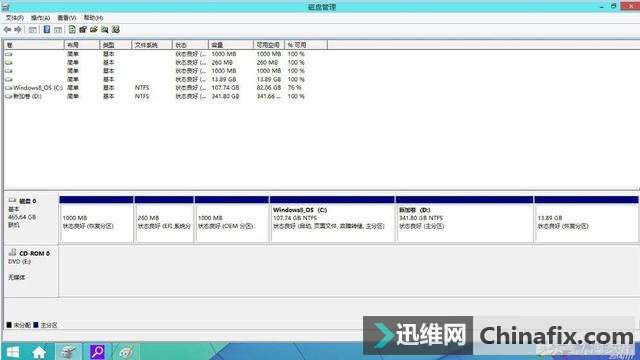Click the purple magnifier taskbar icon
The width and height of the screenshot is (640, 360).
click(x=97, y=352)
